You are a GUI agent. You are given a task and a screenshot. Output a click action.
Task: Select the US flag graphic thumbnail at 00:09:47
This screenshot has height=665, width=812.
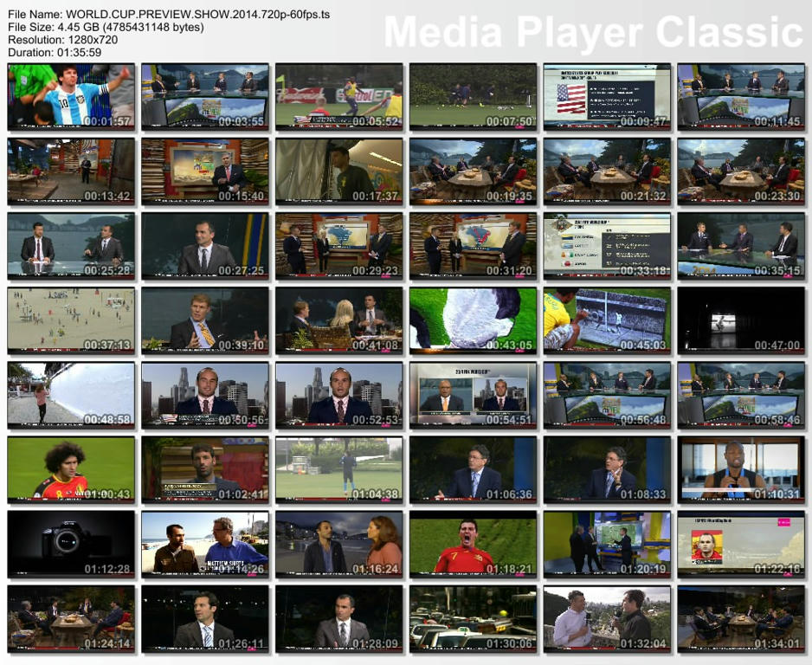607,96
